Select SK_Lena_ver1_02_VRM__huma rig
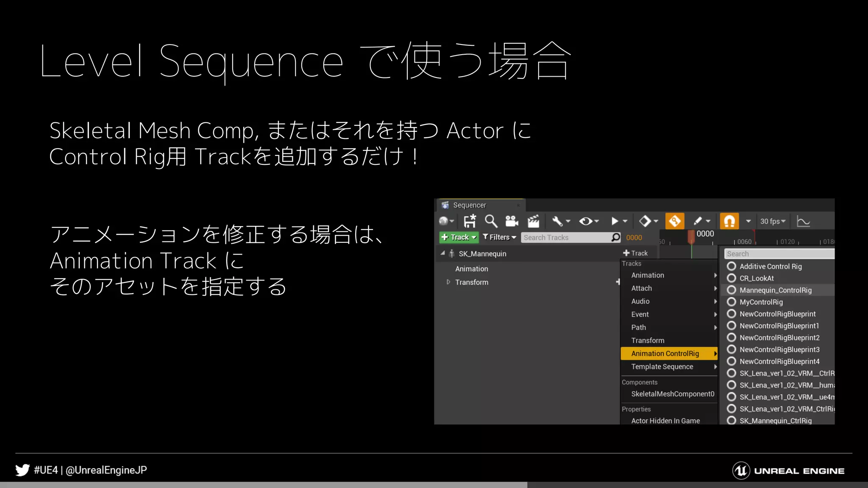Screen dimensions: 868x488 point(778,385)
